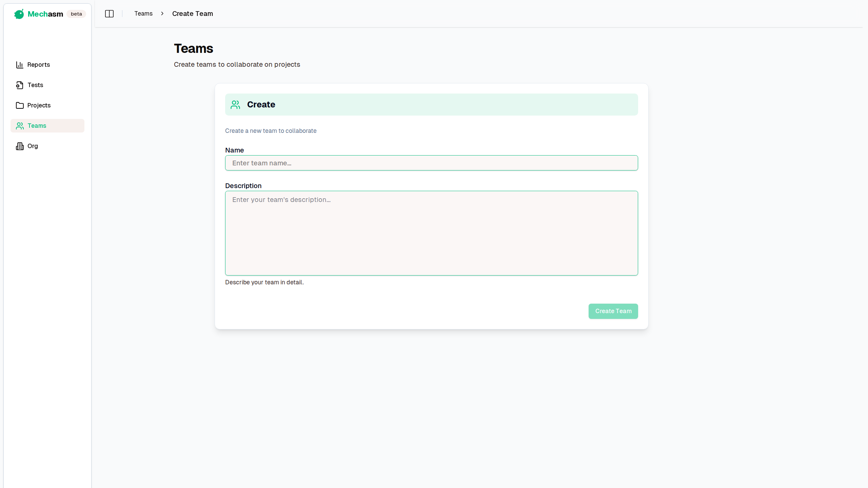Open the Teams breadcrumb menu
868x488 pixels.
(x=143, y=14)
